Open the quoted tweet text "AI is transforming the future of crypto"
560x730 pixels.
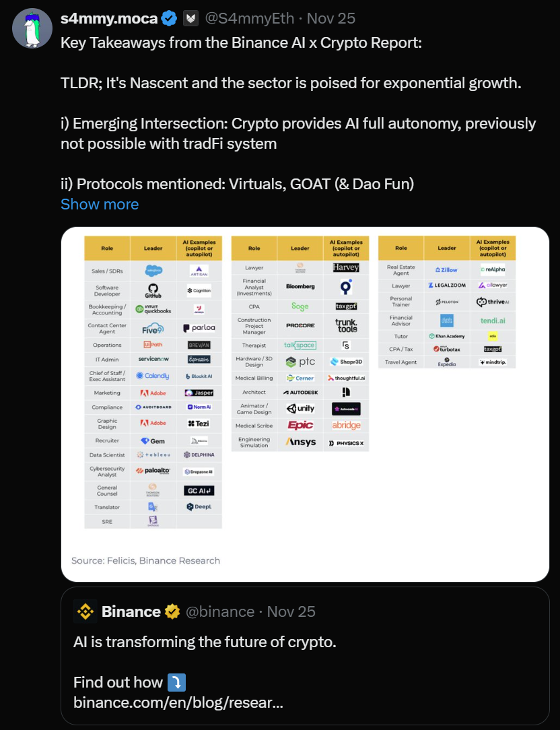[x=204, y=642]
